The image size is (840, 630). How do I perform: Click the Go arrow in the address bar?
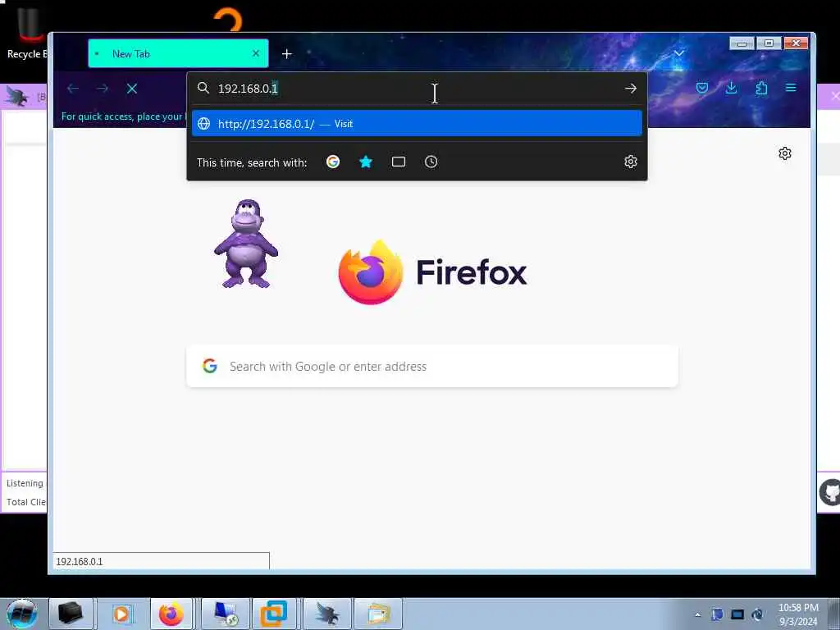click(631, 89)
